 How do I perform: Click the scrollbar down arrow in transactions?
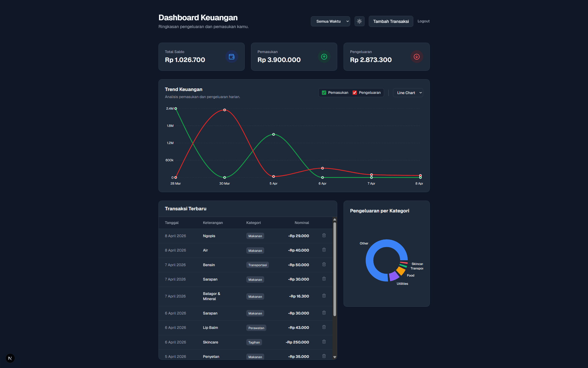click(334, 357)
